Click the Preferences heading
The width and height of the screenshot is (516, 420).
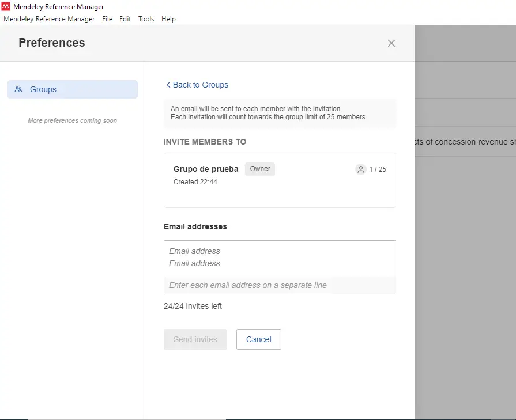coord(52,43)
